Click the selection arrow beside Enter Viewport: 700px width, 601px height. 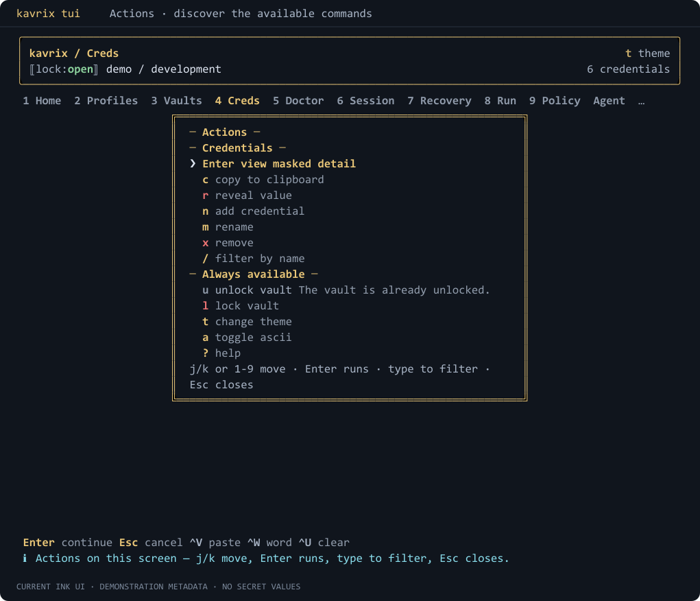193,163
